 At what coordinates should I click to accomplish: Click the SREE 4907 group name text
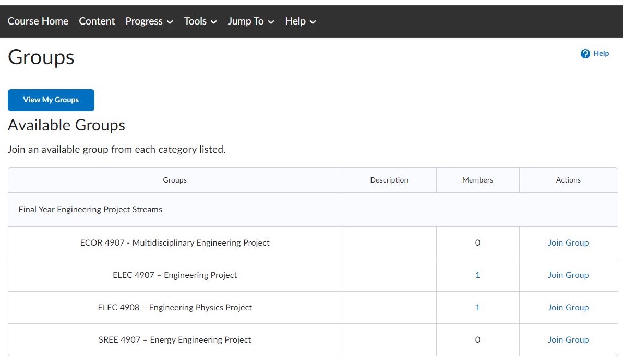coord(175,340)
